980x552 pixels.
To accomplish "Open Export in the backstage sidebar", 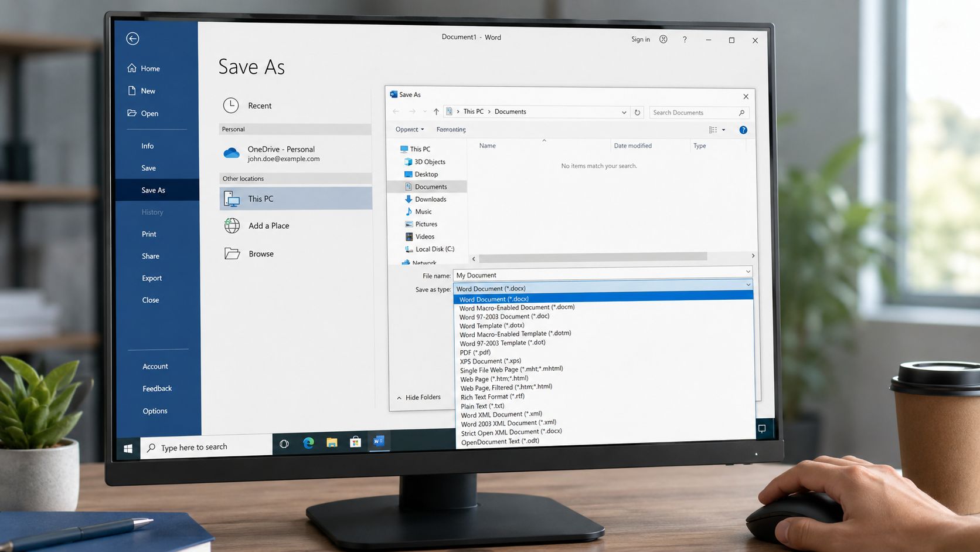I will coord(152,278).
